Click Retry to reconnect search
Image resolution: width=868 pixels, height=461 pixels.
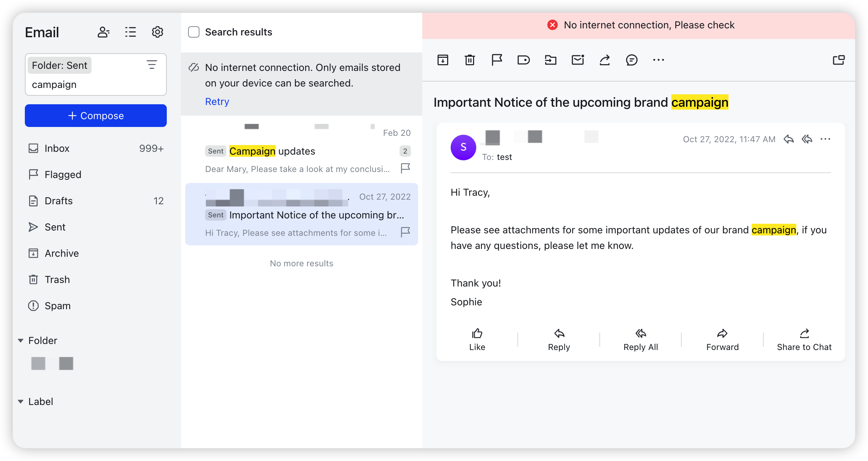216,101
